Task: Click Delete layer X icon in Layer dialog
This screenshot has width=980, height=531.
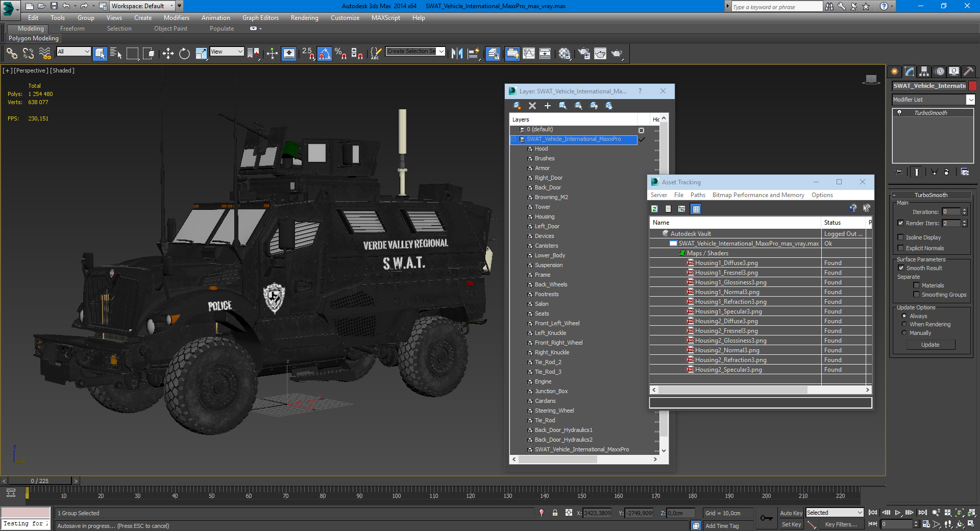Action: pos(532,105)
